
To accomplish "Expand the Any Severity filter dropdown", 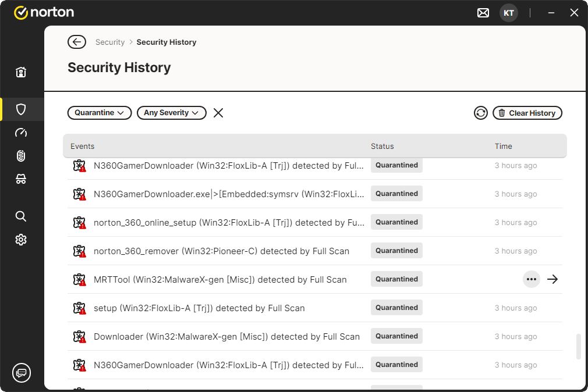I will [172, 113].
